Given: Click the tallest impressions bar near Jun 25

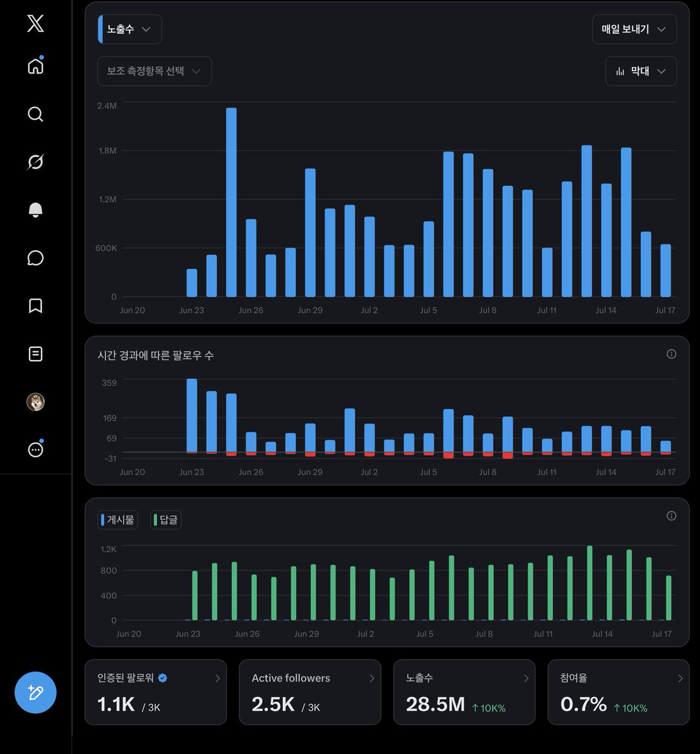Looking at the screenshot, I should pyautogui.click(x=231, y=202).
